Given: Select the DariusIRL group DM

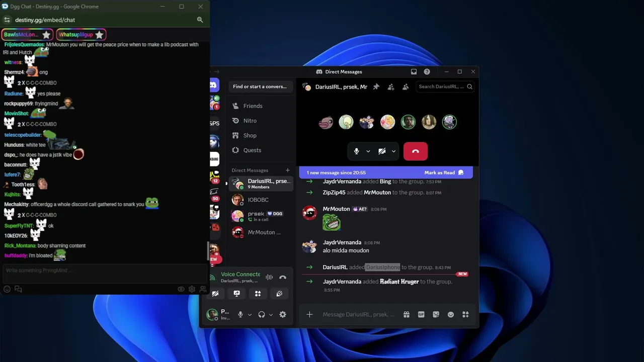Looking at the screenshot, I should coord(261,184).
